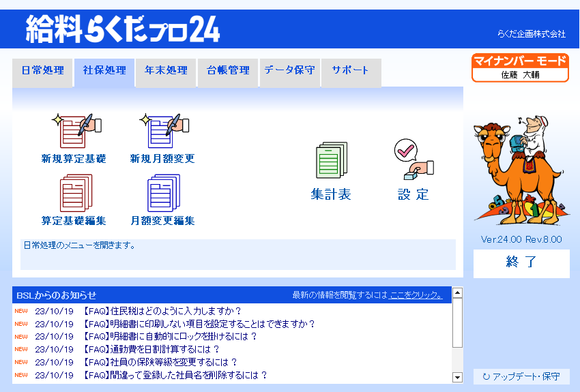Click the 集計表 label text
Viewport: 580px width, 392px height.
tap(331, 194)
